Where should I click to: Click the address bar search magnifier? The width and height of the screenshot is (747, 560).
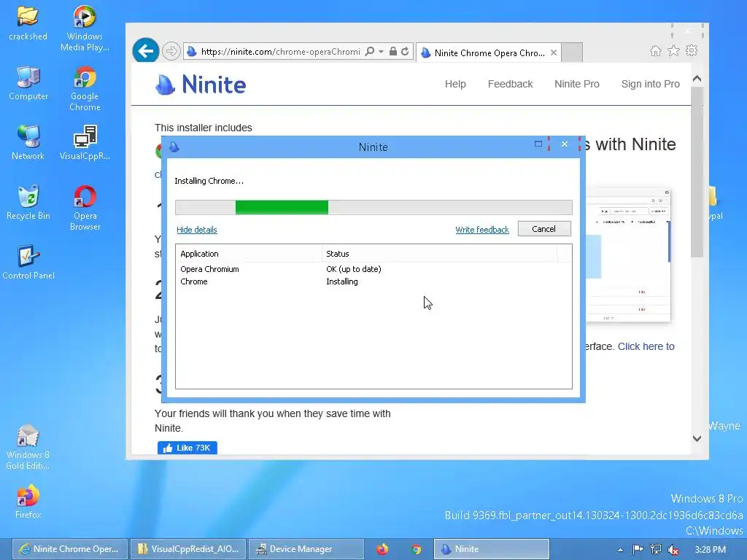click(369, 52)
